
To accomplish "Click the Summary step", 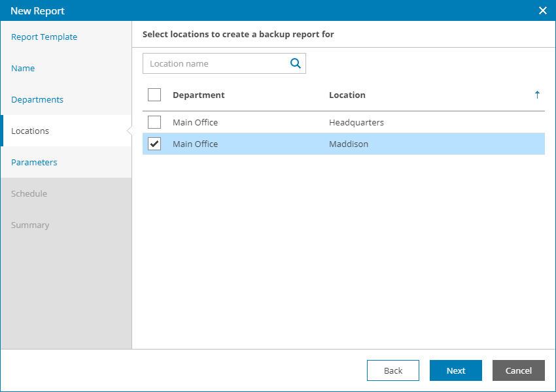I will 30,225.
